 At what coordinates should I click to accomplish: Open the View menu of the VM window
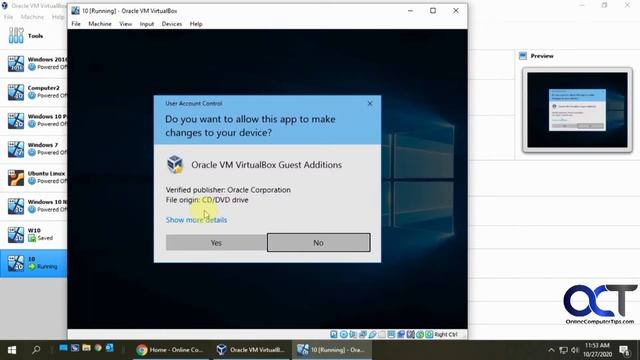click(x=126, y=24)
